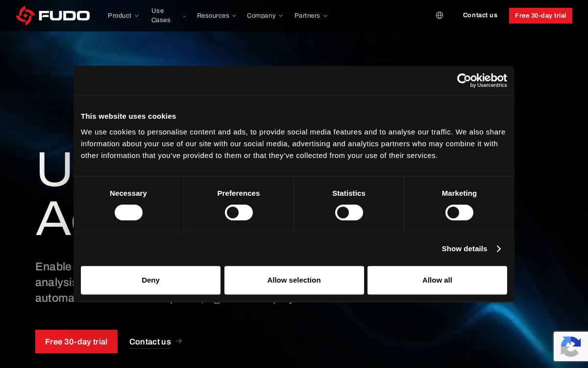Expand the Product menu chevron
The image size is (588, 368).
[x=137, y=16]
